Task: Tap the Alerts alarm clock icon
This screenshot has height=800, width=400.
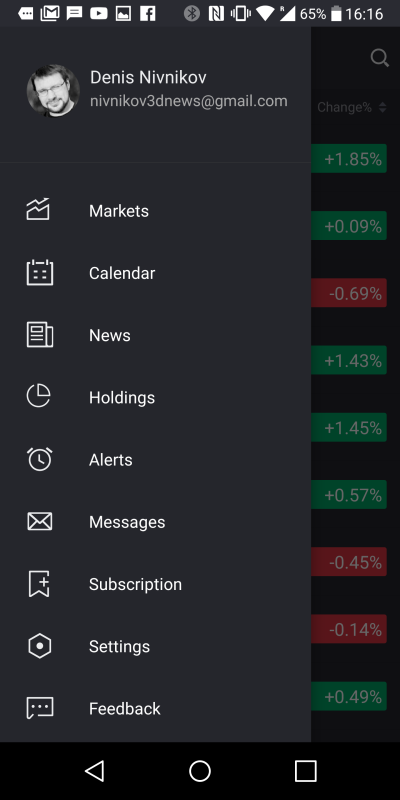Action: click(x=39, y=459)
